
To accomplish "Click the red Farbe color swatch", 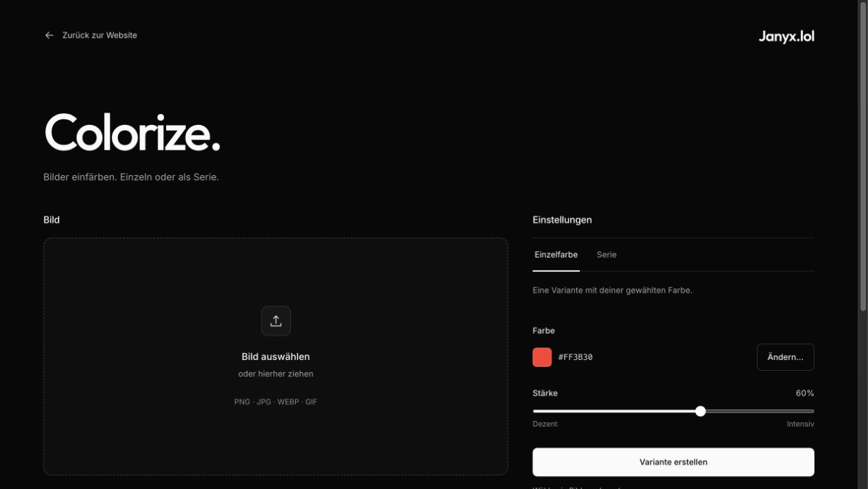I will 542,357.
